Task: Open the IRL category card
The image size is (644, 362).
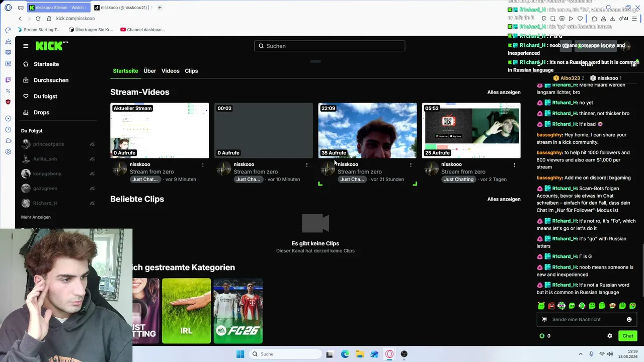Action: click(186, 311)
